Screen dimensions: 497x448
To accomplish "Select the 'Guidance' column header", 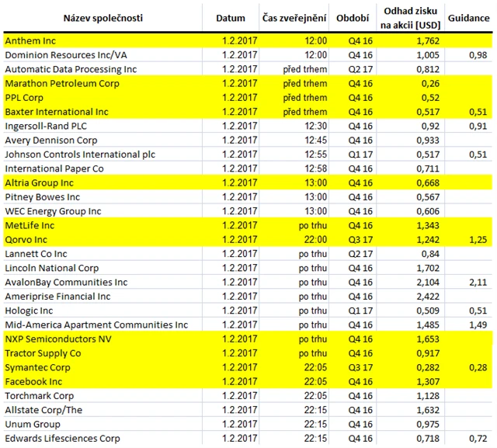I will 471,18.
